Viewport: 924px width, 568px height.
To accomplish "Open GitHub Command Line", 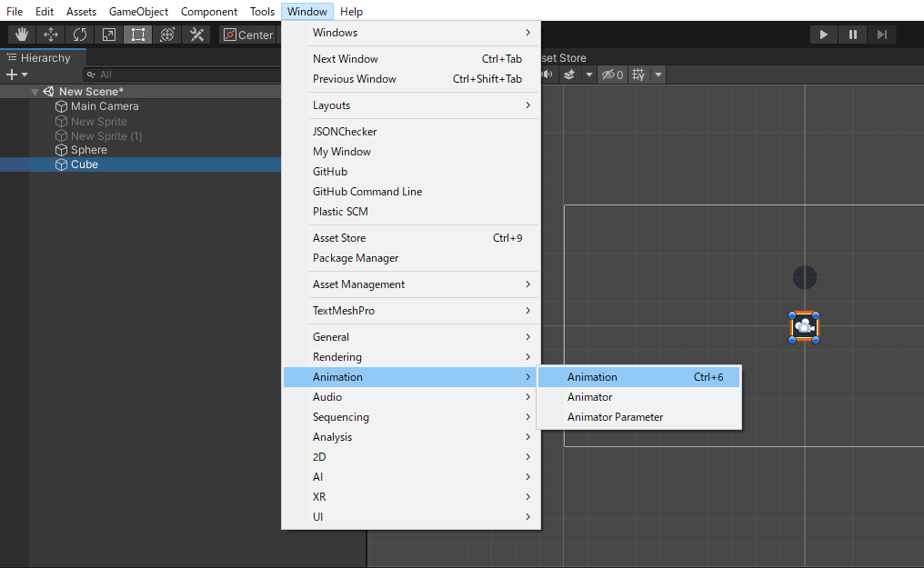I will [x=411, y=192].
